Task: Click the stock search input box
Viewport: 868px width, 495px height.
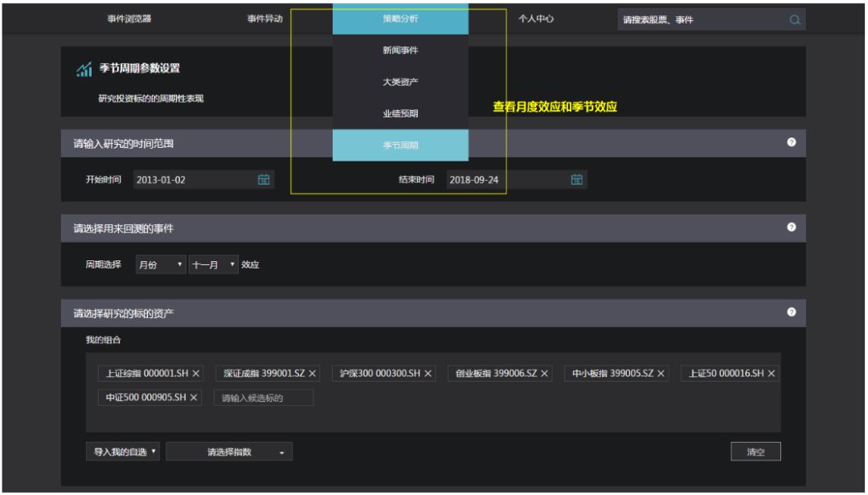Action: [699, 18]
